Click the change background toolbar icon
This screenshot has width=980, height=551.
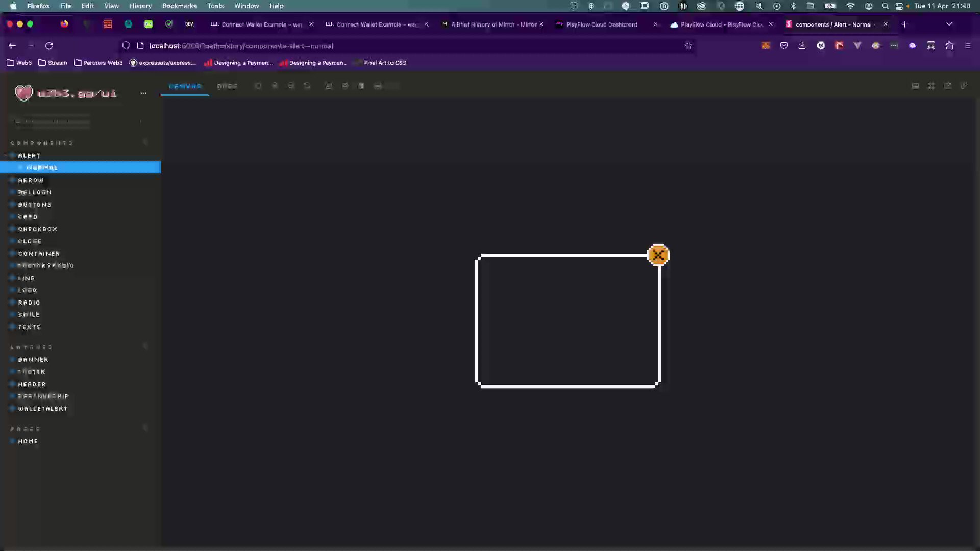(x=329, y=86)
